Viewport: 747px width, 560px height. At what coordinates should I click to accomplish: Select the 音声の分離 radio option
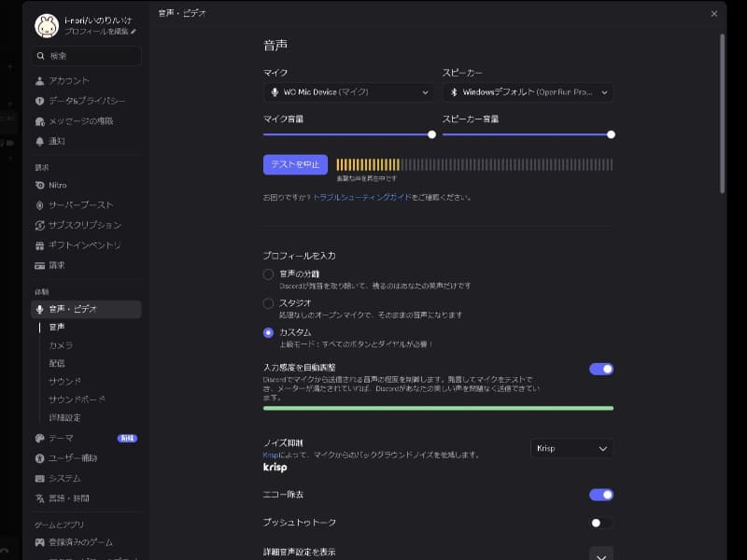[268, 274]
